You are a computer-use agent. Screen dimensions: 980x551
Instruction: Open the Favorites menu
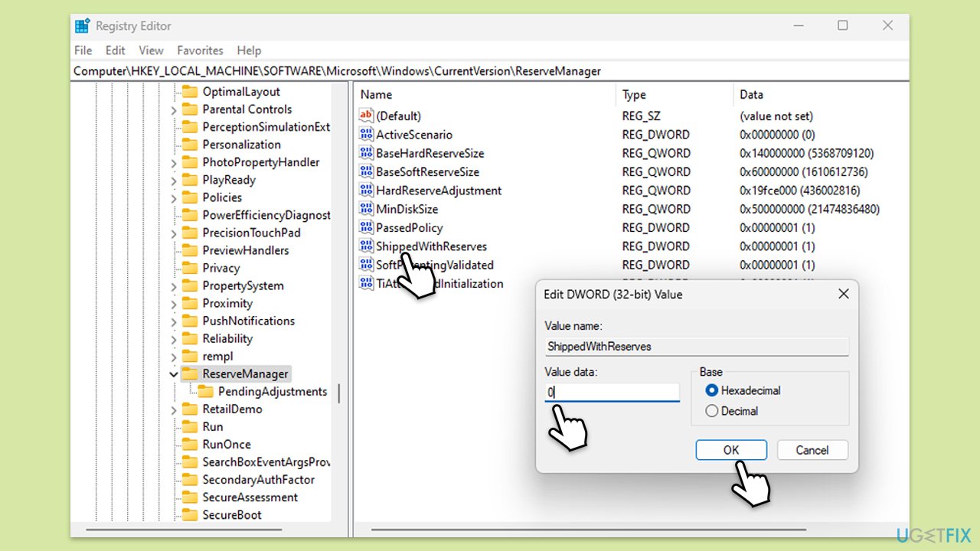coord(200,51)
